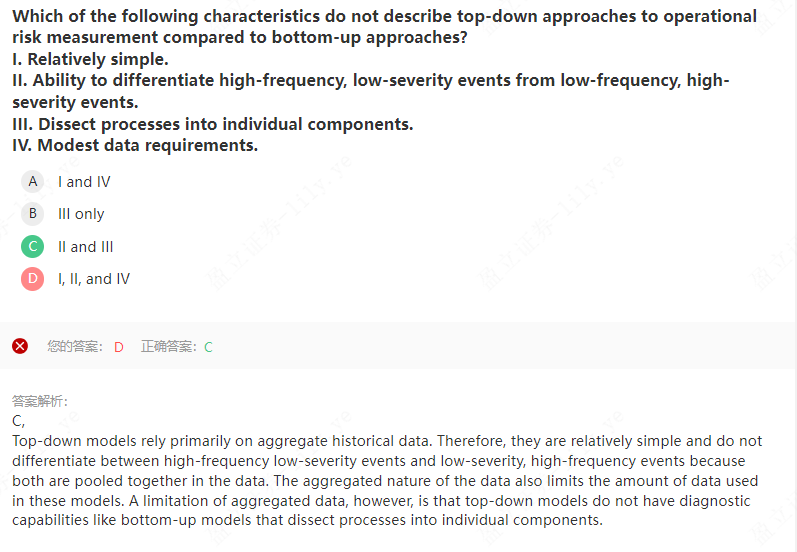This screenshot has width=797, height=552.
Task: Click the '正确答案' label
Action: 168,347
